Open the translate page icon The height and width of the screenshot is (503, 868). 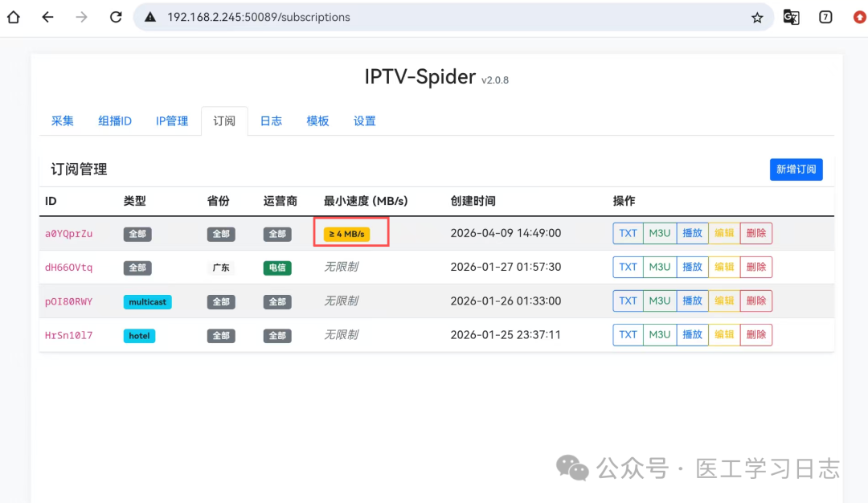pos(792,17)
